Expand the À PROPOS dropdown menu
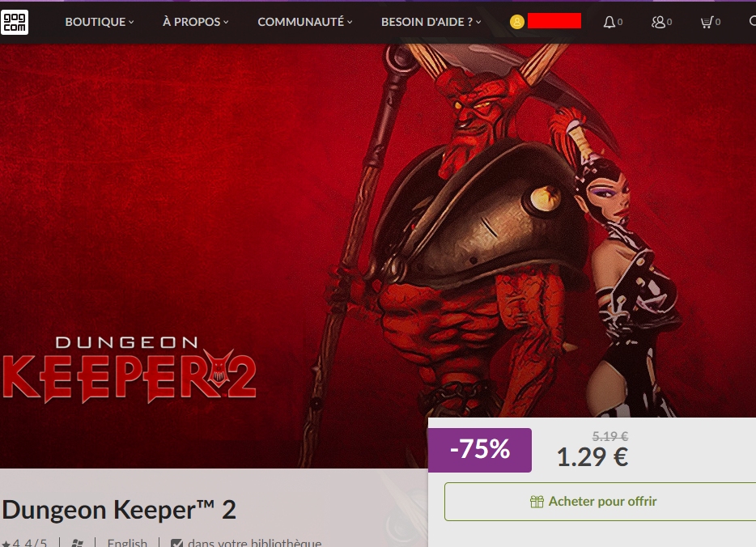Screen dimensions: 756x547 (195, 22)
